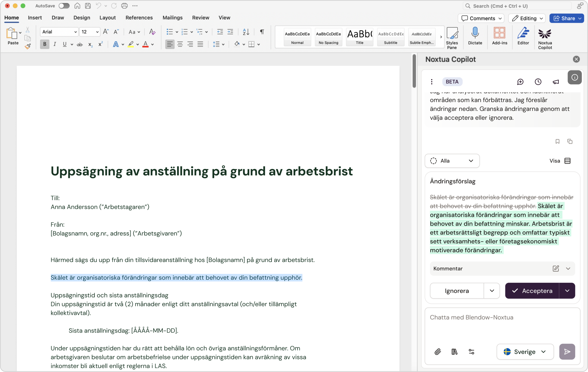This screenshot has width=588, height=372.
Task: Undo the last action
Action: click(x=98, y=6)
